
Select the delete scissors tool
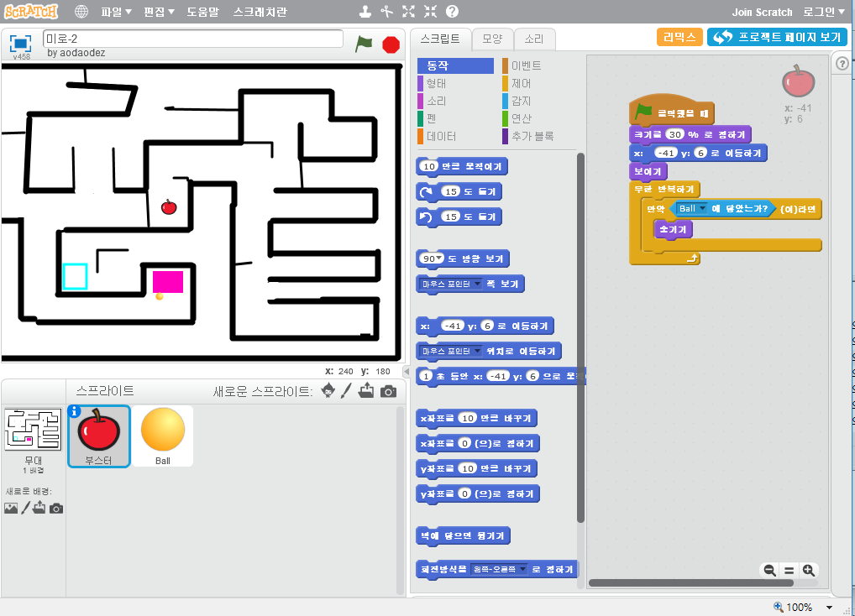coord(386,12)
